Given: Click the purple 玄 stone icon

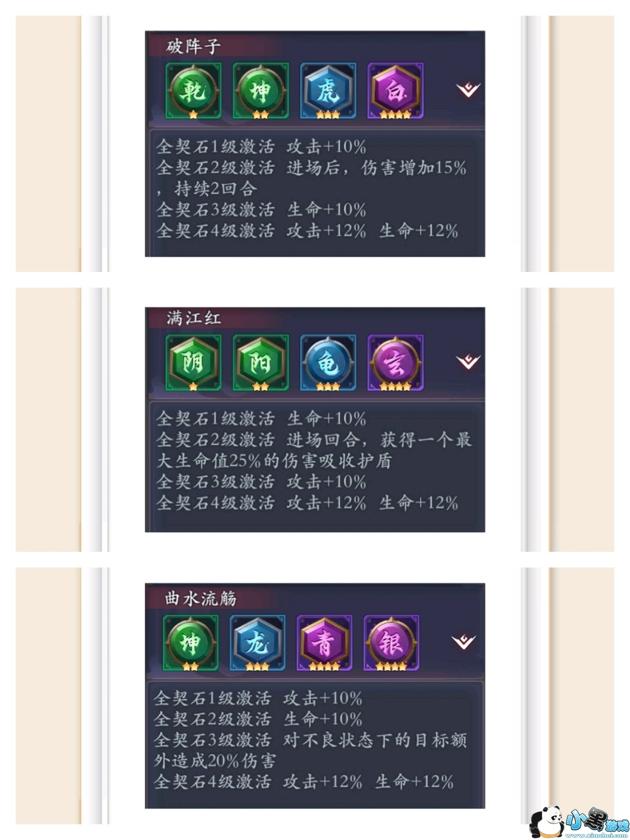Looking at the screenshot, I should (x=395, y=363).
